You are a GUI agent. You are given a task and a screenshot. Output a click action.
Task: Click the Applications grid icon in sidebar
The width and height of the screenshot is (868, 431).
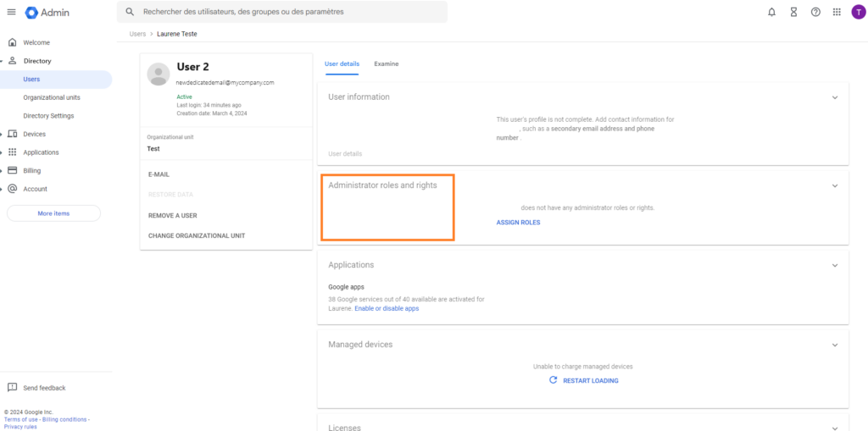coord(12,152)
